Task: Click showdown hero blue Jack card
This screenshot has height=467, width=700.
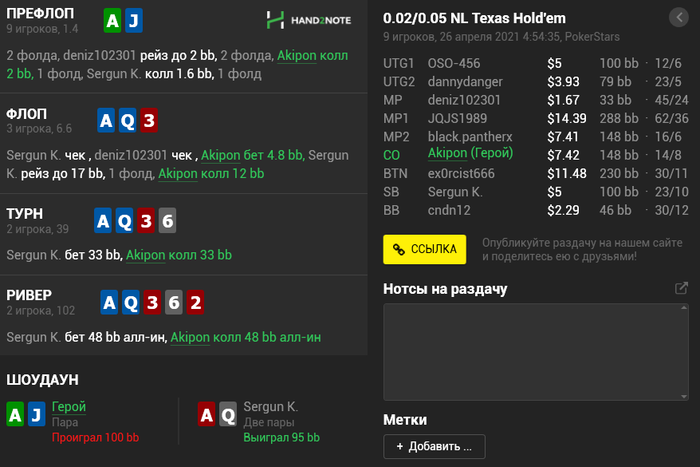Action: click(x=37, y=414)
